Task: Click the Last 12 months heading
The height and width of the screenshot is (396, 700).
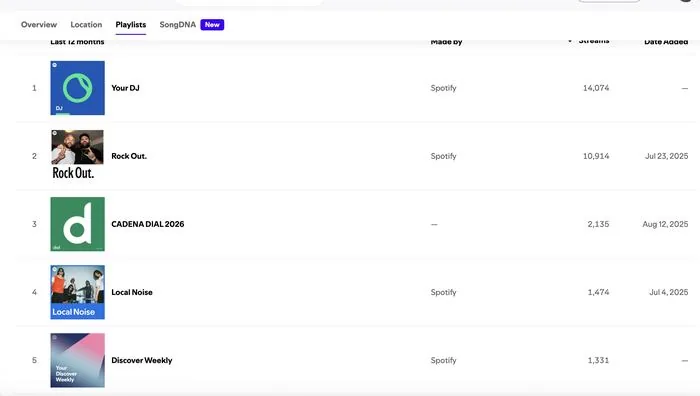Action: coord(77,42)
